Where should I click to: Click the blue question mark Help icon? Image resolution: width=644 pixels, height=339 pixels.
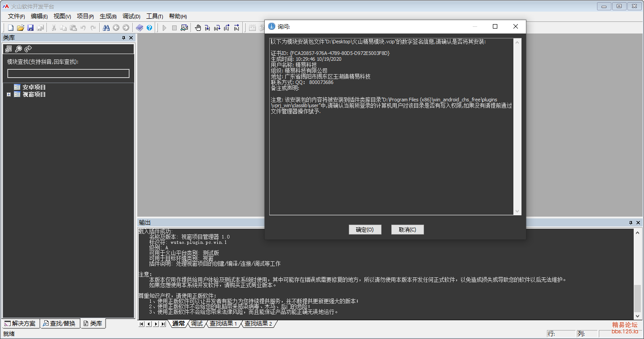[149, 28]
